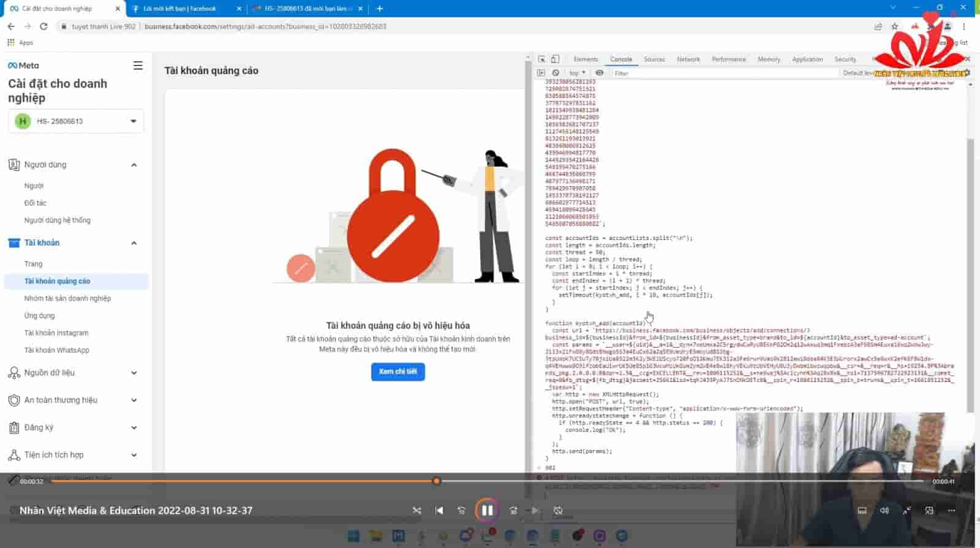
Task: Click the browser back arrow
Action: tap(11, 26)
